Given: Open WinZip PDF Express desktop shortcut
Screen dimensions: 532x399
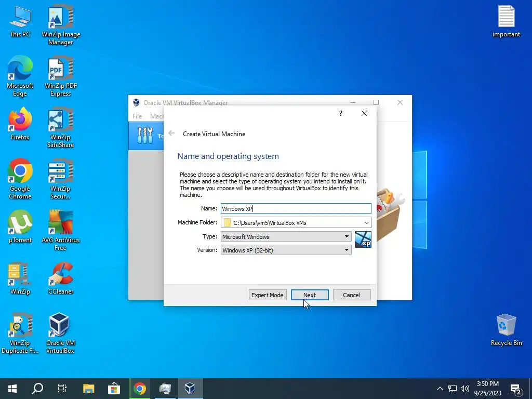Looking at the screenshot, I should pyautogui.click(x=61, y=76).
